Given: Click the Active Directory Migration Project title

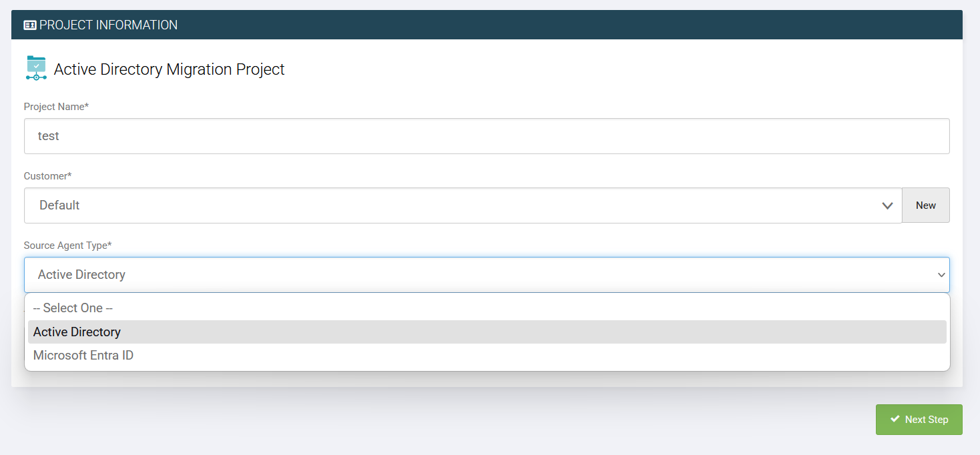Looking at the screenshot, I should [x=168, y=69].
